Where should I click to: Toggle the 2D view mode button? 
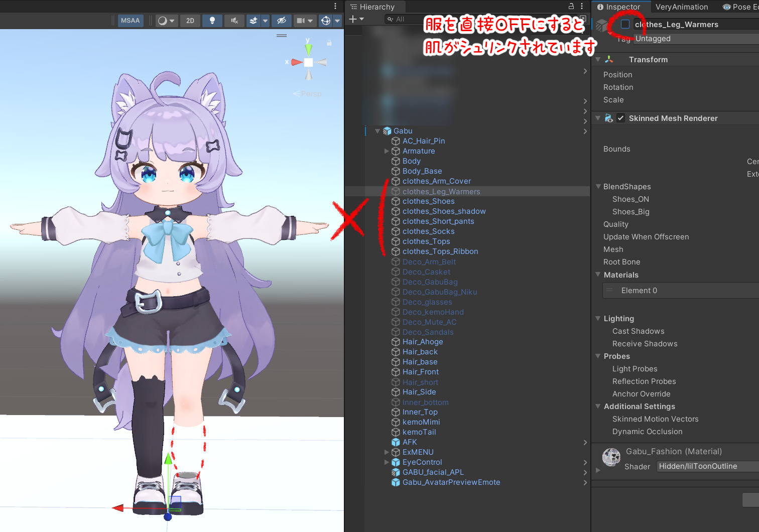pos(190,21)
